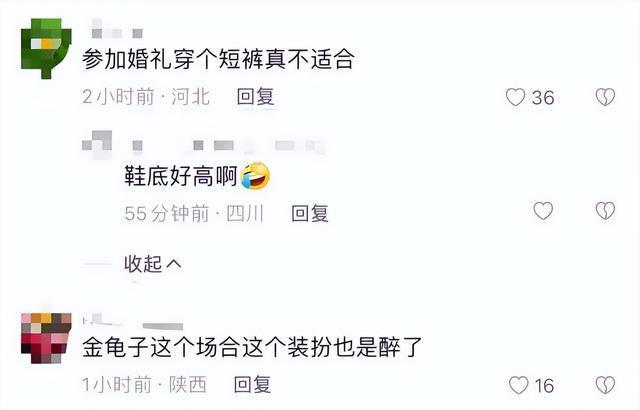Reply to the comment from 河北
The width and height of the screenshot is (640, 410).
point(256,97)
